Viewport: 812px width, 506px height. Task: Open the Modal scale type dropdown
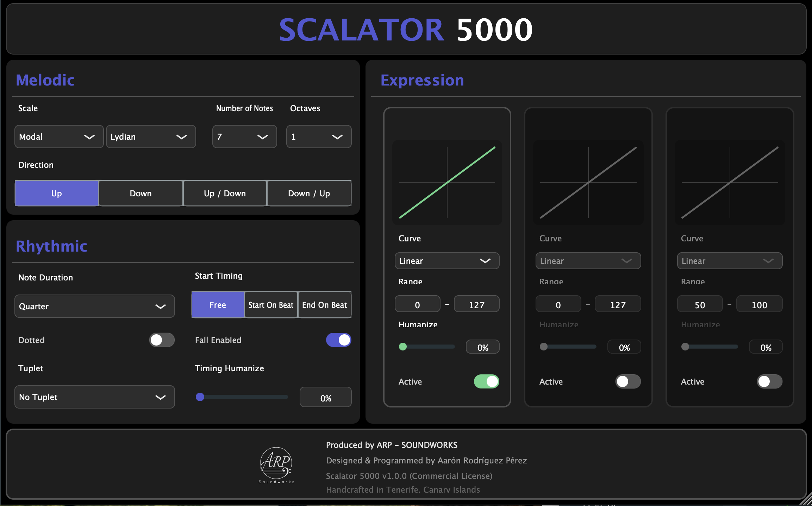pyautogui.click(x=59, y=137)
